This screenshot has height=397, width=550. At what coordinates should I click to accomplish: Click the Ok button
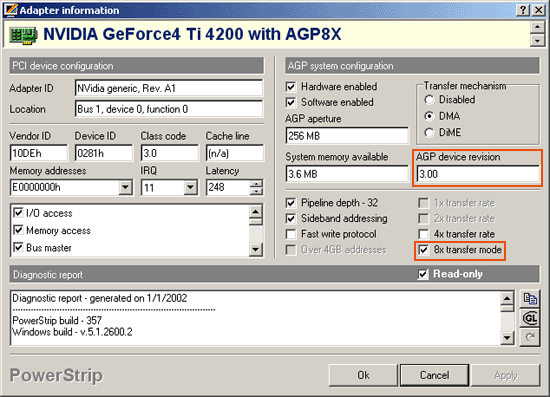pos(363,375)
